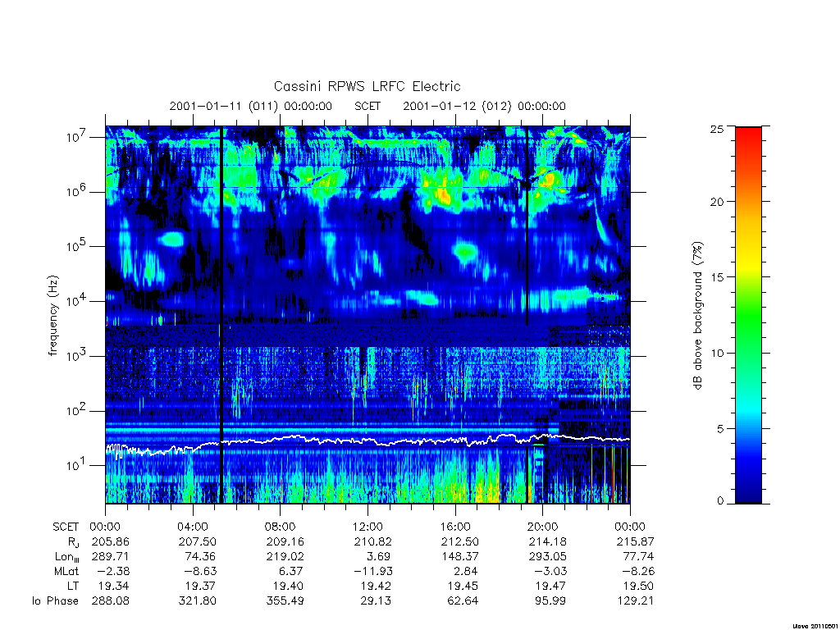Click the LonIII value '289.71'
Image resolution: width=840 pixels, height=630 pixels.
coord(111,557)
